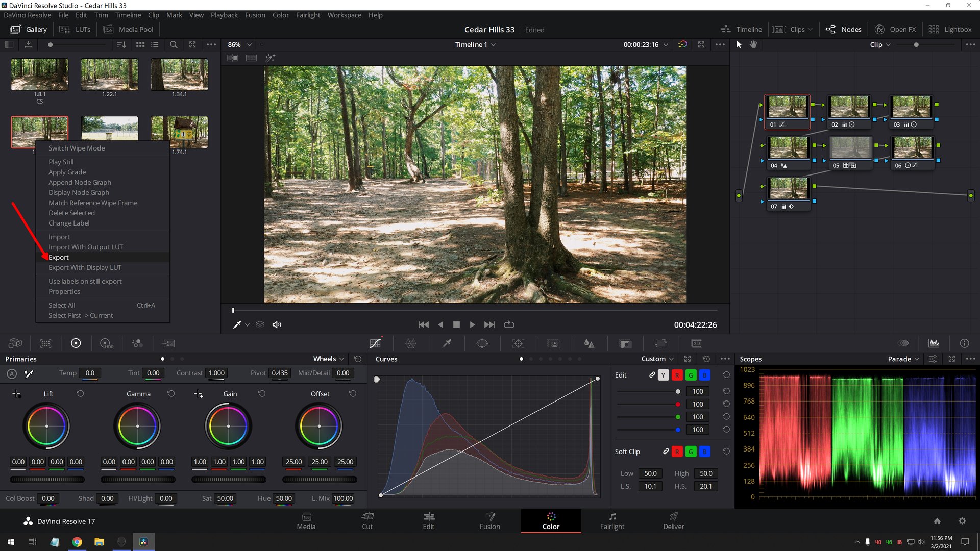Toggle red channel in curves Edit

[677, 375]
